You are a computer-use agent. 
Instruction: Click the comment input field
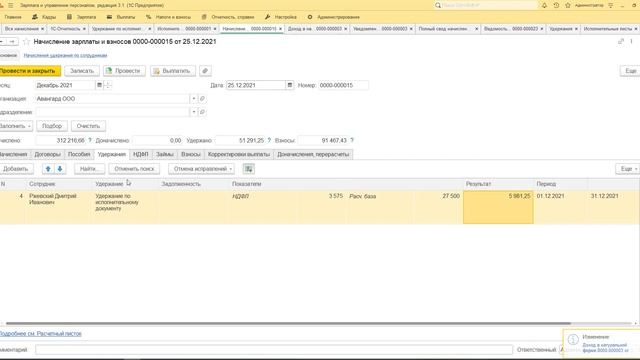click(x=274, y=350)
